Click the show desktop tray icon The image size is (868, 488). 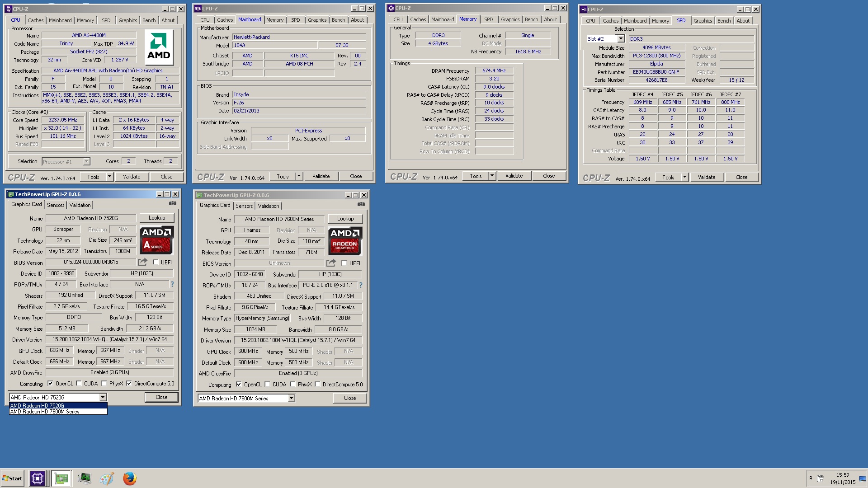[x=863, y=478]
